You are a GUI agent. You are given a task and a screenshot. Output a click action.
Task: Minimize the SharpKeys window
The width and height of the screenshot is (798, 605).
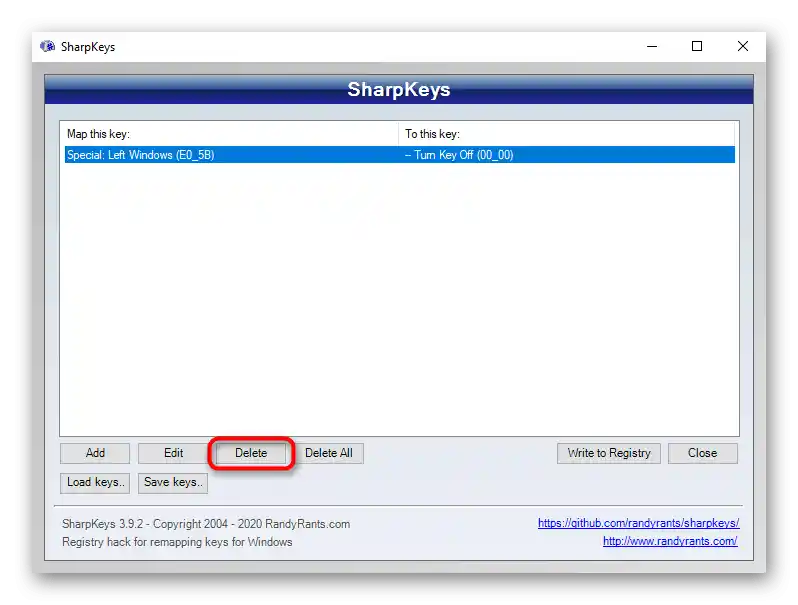(652, 47)
